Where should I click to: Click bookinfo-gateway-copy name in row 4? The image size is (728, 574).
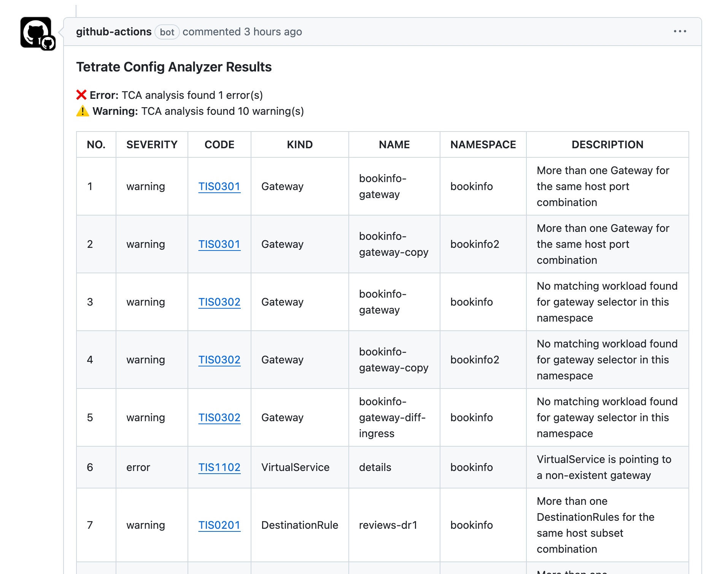point(394,360)
